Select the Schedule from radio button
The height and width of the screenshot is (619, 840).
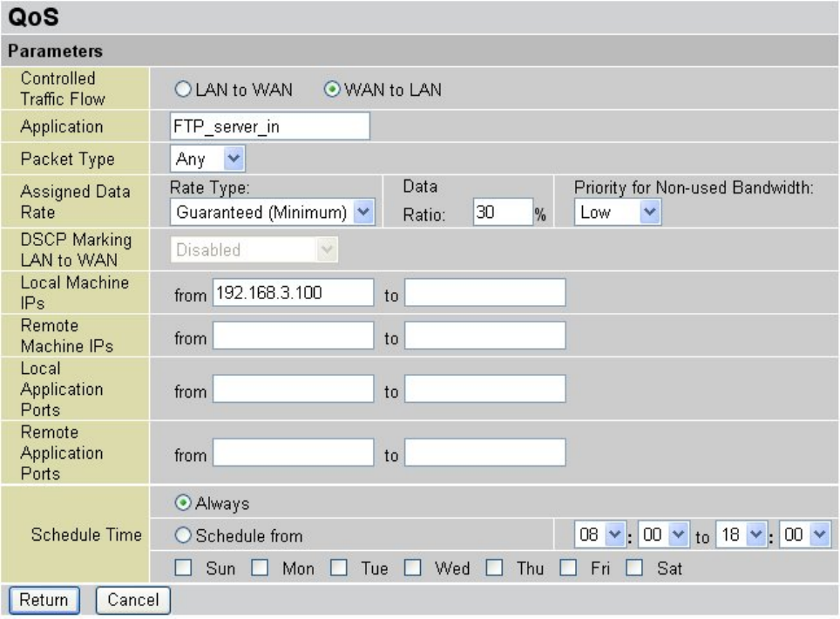point(183,534)
